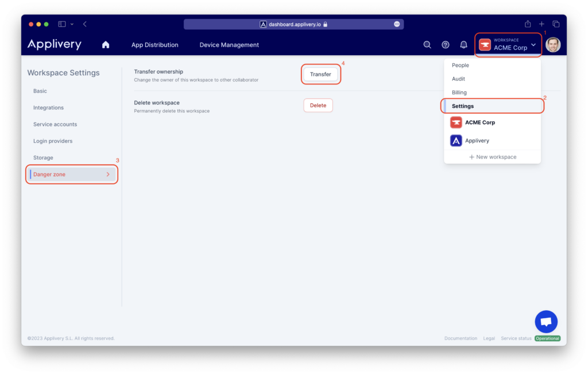Go to the home icon
Image resolution: width=588 pixels, height=374 pixels.
click(x=106, y=45)
